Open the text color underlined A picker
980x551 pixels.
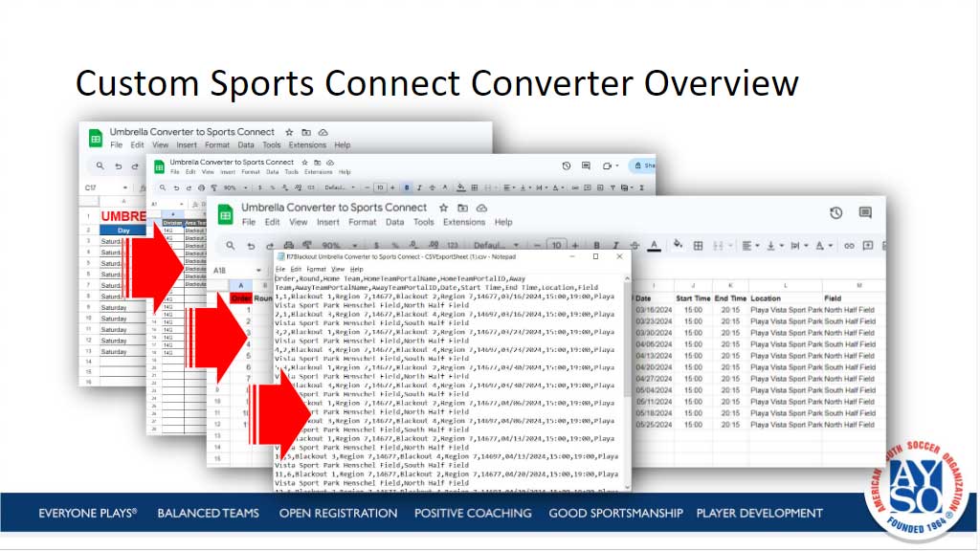pyautogui.click(x=654, y=246)
